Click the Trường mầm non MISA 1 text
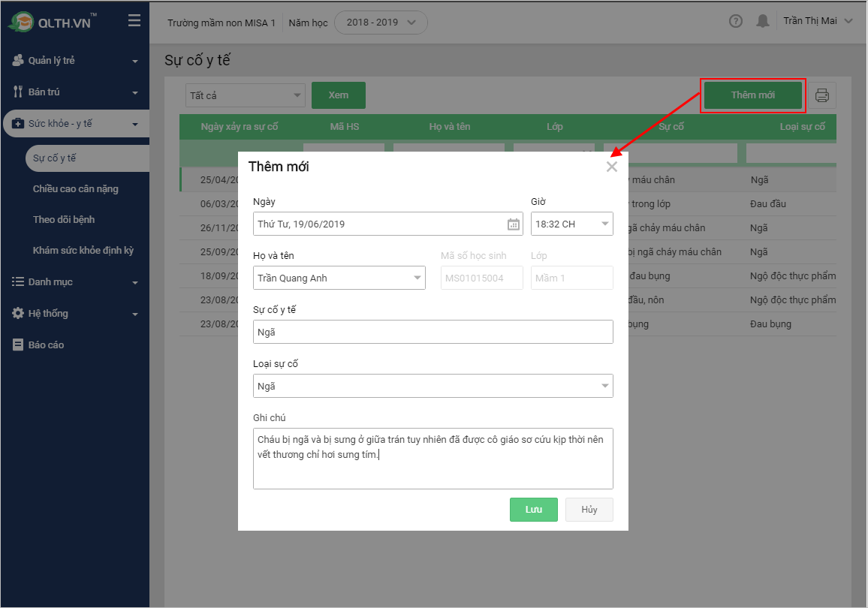 (x=222, y=23)
